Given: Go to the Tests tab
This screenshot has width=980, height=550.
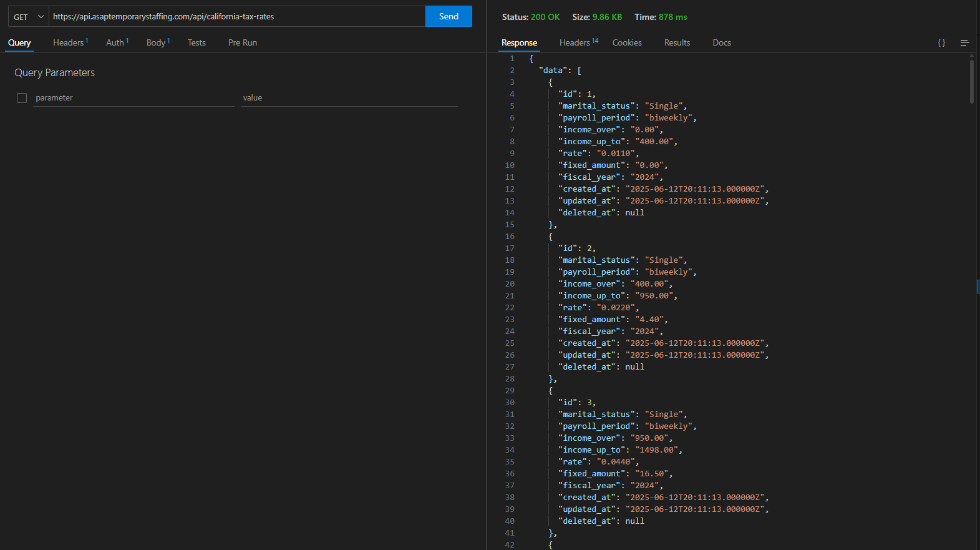Looking at the screenshot, I should (196, 43).
